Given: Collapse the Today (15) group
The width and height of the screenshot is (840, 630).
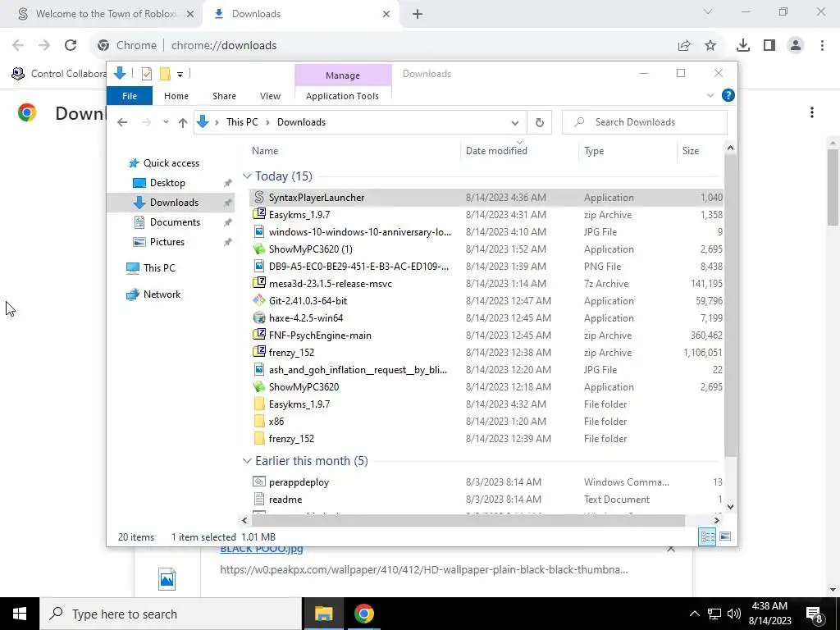Looking at the screenshot, I should click(247, 176).
